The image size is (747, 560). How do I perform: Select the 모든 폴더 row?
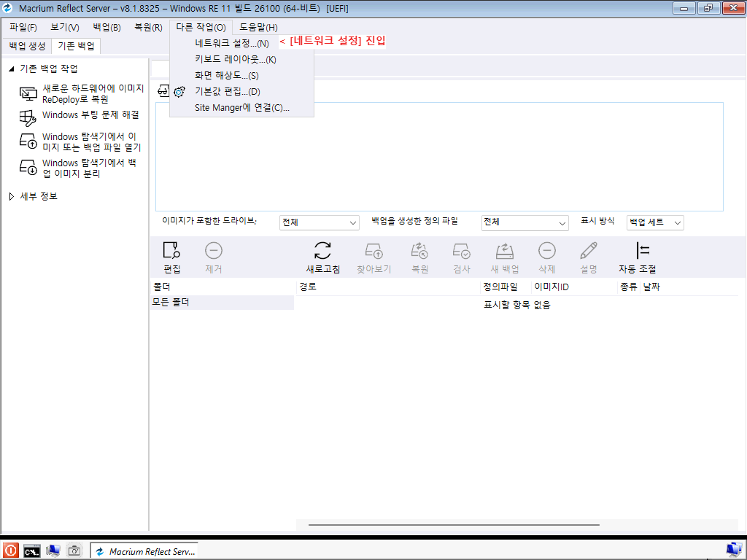pyautogui.click(x=222, y=303)
